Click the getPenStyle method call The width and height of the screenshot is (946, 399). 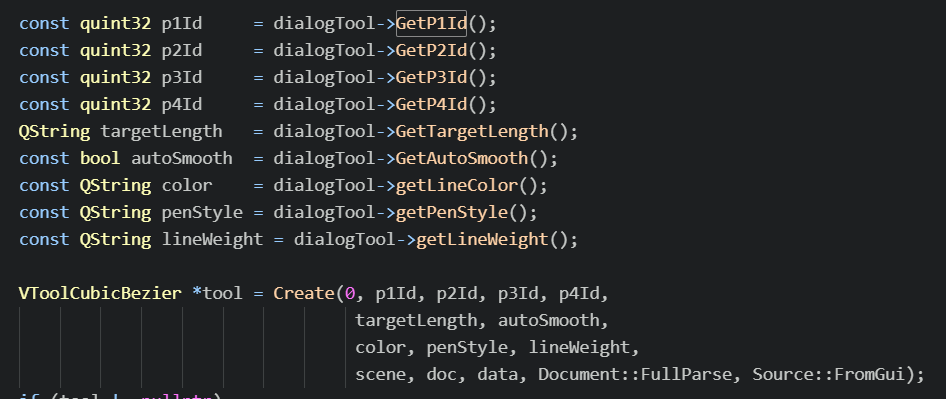point(452,212)
